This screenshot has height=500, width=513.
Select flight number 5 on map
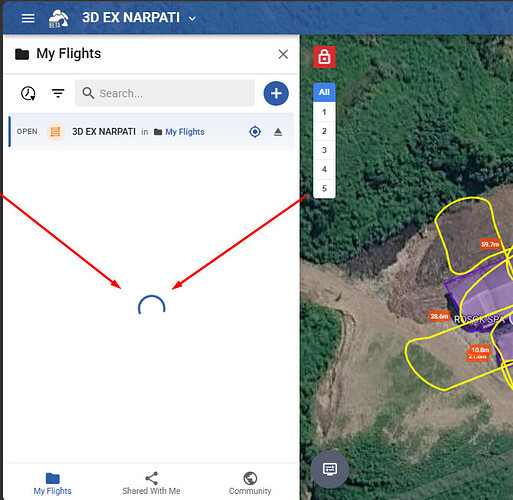pyautogui.click(x=324, y=189)
